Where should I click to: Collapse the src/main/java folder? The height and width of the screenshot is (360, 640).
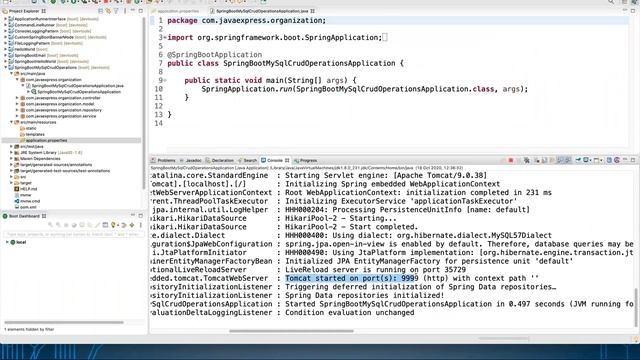point(11,73)
